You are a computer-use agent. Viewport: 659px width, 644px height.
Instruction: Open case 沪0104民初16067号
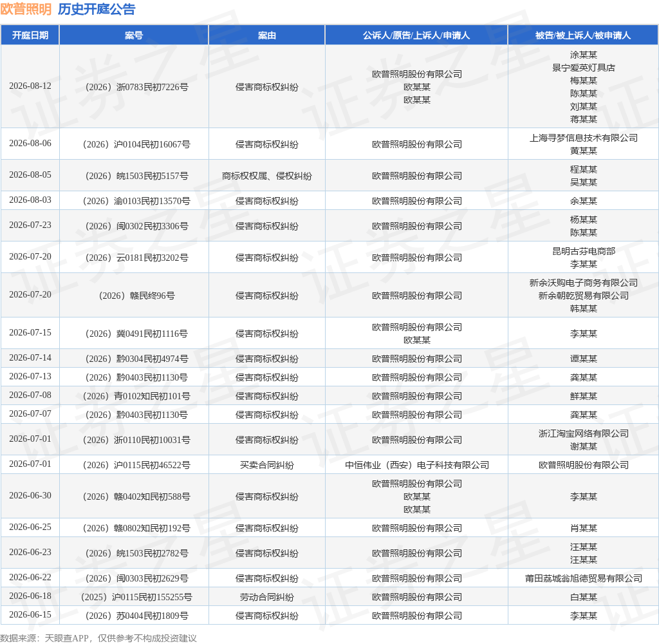(136, 144)
